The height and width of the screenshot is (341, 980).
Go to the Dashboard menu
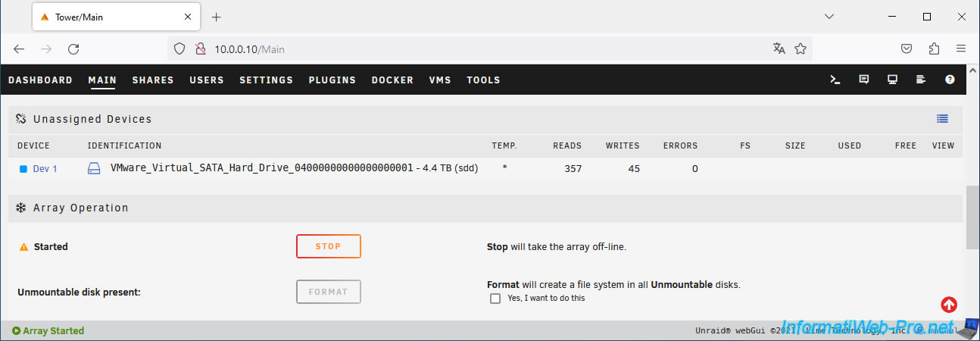(40, 80)
